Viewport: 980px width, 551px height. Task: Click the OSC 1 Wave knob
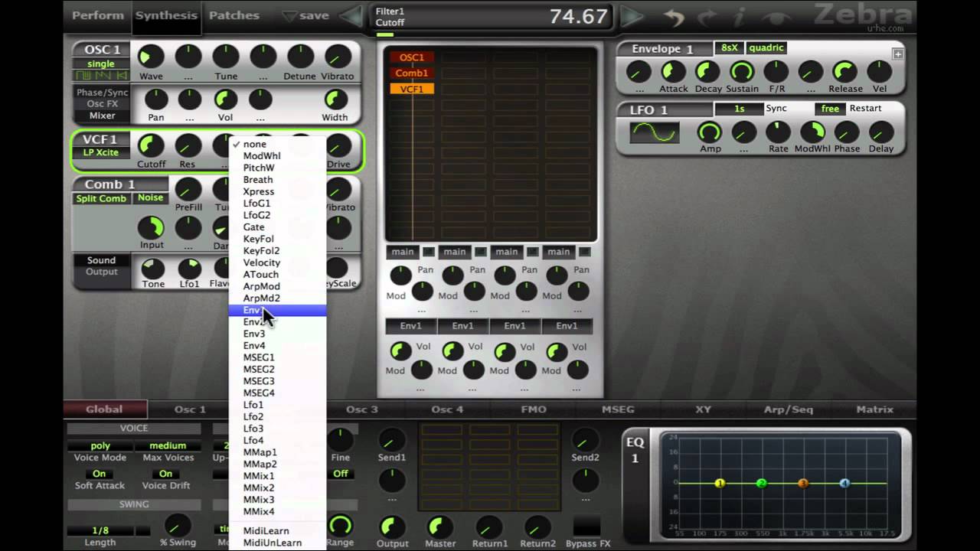point(151,56)
